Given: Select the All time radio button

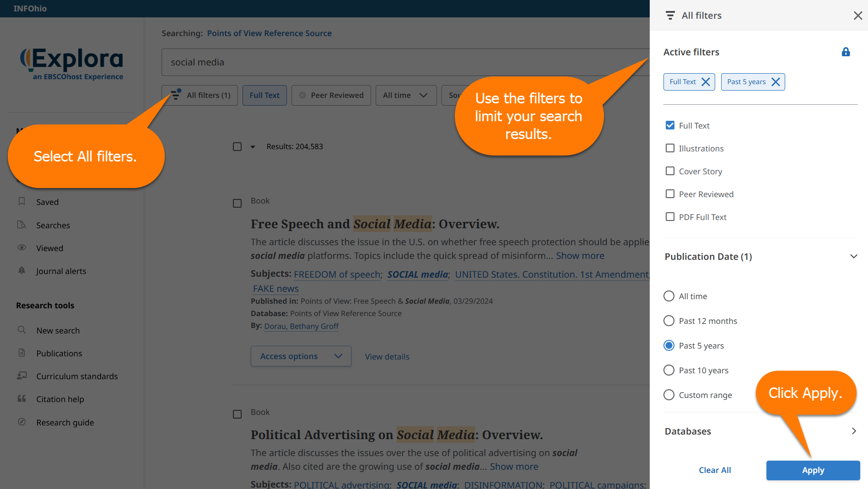Looking at the screenshot, I should click(x=669, y=296).
